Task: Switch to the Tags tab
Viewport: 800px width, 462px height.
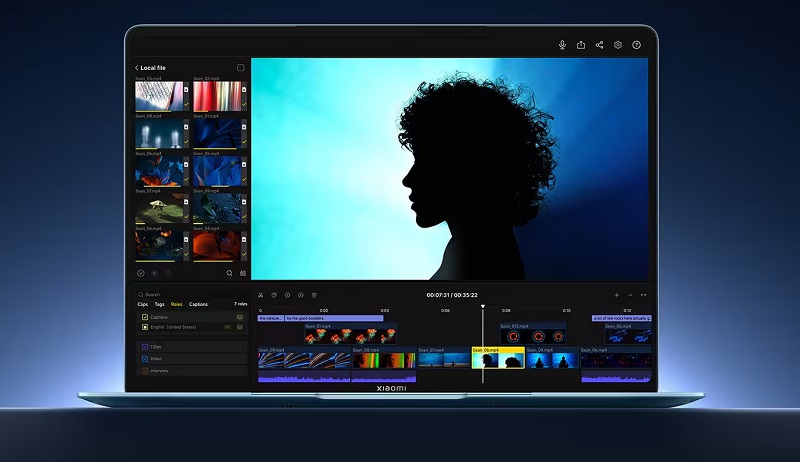Action: click(159, 304)
